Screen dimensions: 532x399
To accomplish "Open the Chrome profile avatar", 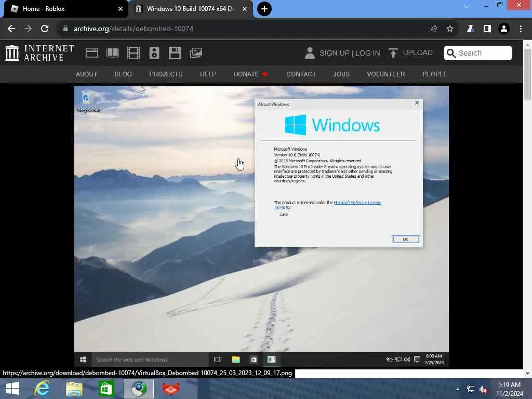I will 504,29.
